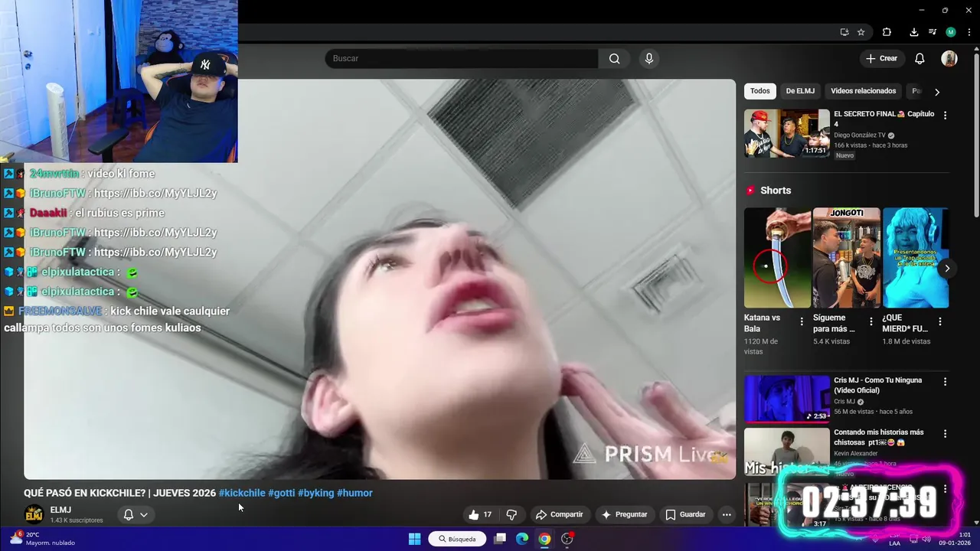Click the Preguntar button

tap(625, 515)
